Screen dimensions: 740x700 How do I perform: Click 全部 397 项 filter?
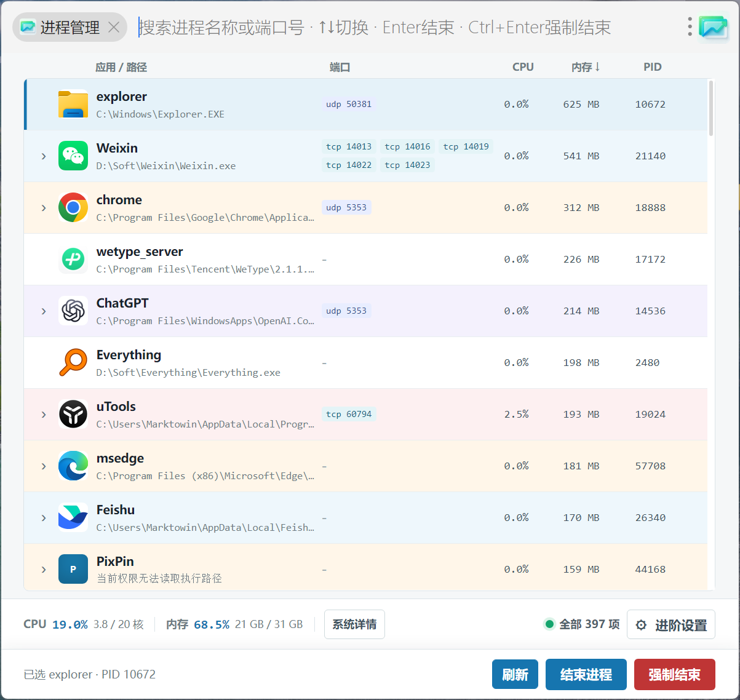[582, 624]
